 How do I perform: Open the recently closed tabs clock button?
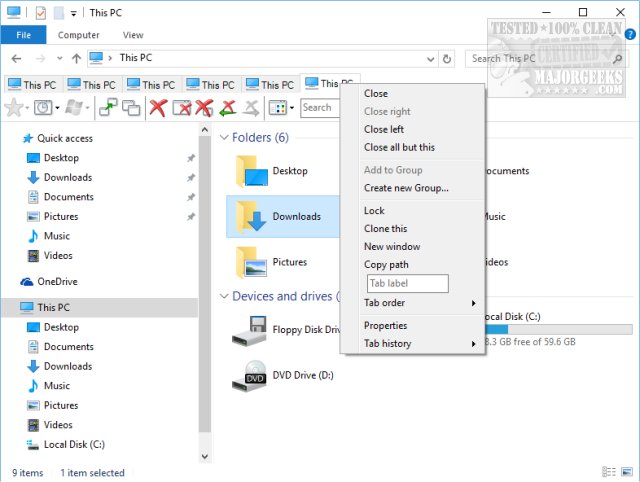(x=43, y=108)
